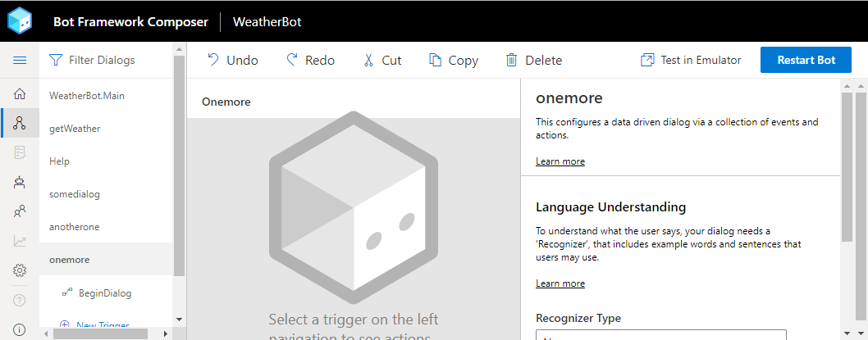Click Redo in the toolbar
Viewport: 868px width, 340px height.
click(310, 61)
